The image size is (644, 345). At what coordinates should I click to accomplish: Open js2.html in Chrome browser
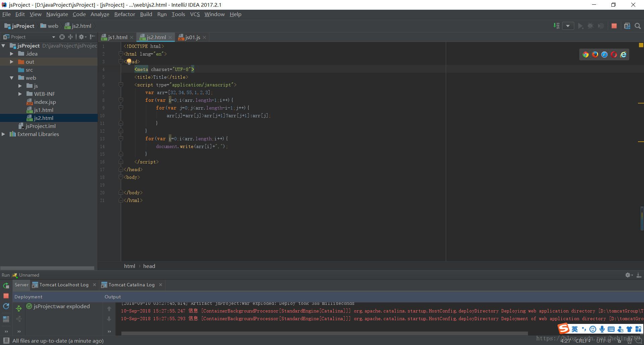[586, 55]
